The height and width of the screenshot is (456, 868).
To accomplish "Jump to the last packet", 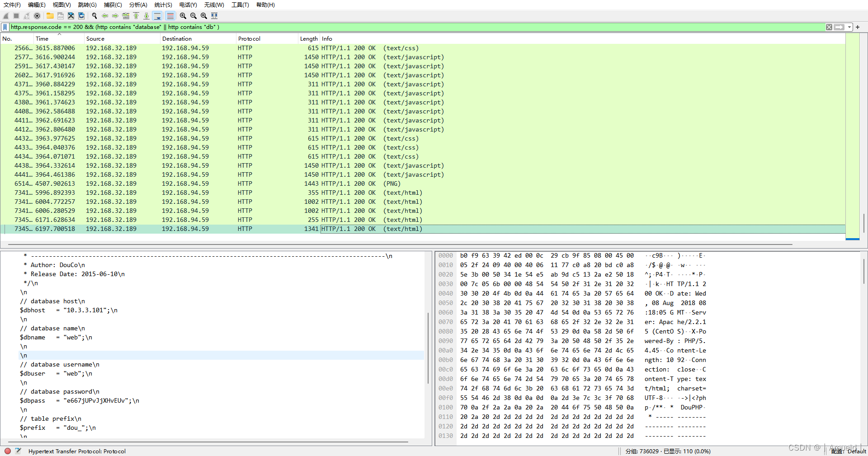I will (x=146, y=16).
